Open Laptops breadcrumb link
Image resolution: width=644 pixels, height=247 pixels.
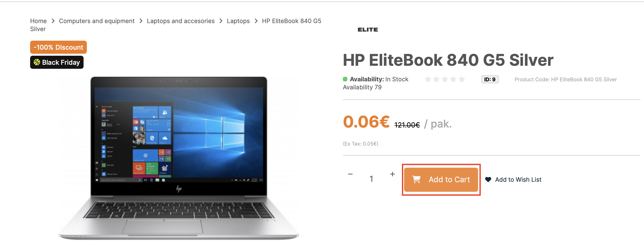(x=238, y=21)
